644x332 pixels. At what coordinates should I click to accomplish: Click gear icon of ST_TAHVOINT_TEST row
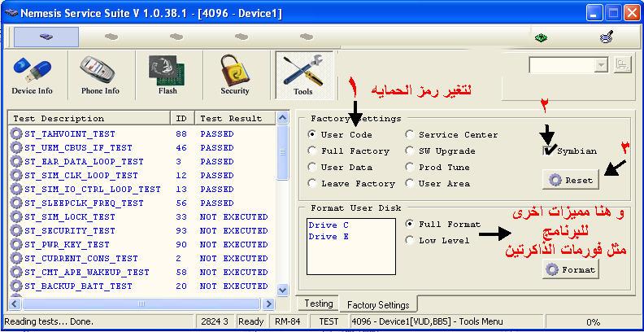coord(16,134)
